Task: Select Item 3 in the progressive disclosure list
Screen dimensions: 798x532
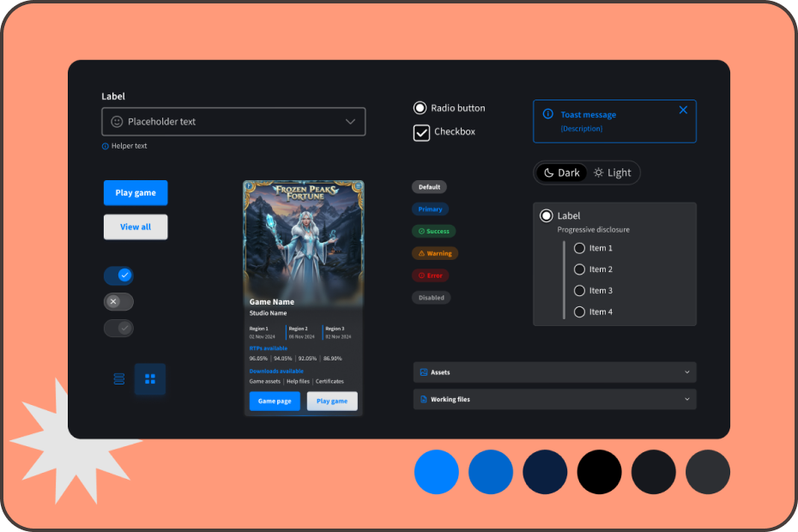Action: click(580, 290)
